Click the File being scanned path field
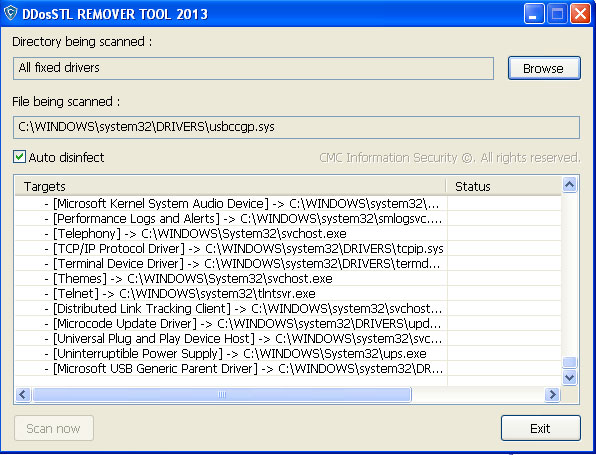596x455 pixels. pyautogui.click(x=296, y=127)
